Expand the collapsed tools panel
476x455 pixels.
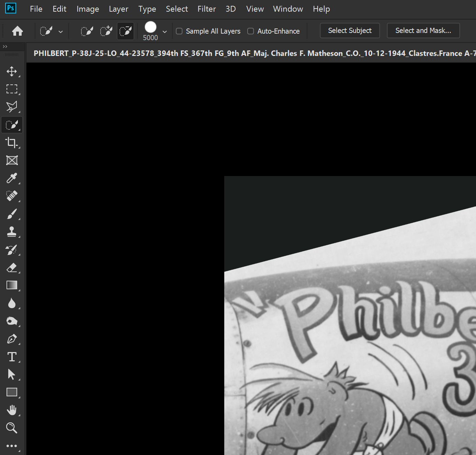click(x=5, y=47)
